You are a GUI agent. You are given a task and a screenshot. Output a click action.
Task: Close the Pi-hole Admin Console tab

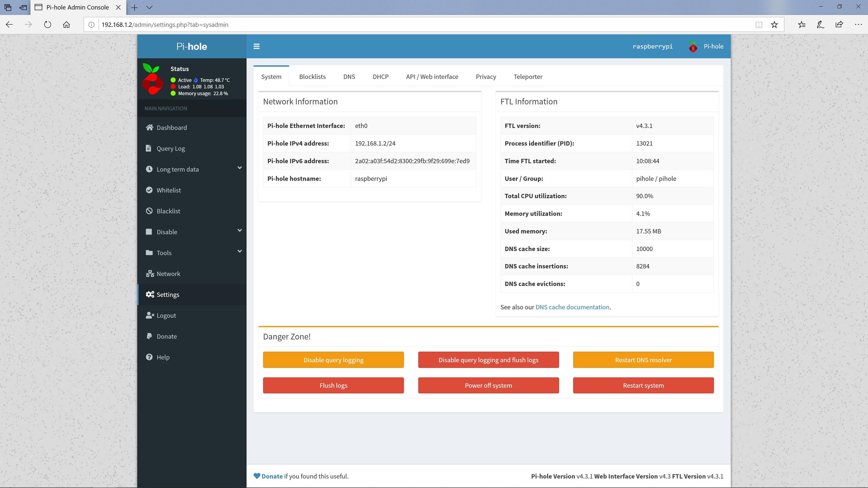tap(118, 7)
